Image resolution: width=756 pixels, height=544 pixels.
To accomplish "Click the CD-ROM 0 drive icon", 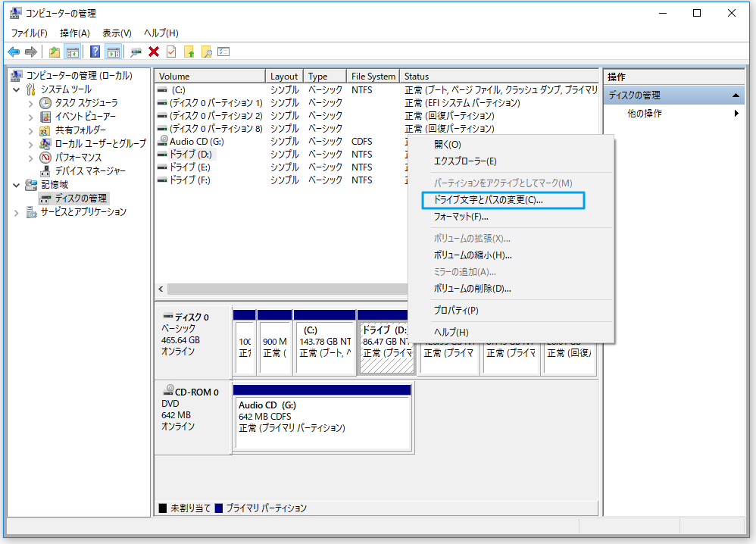I will [169, 389].
